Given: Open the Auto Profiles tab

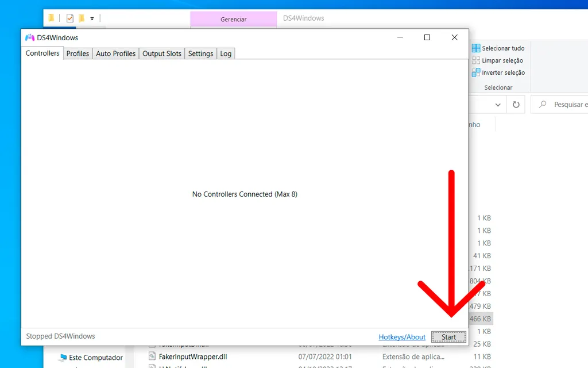Looking at the screenshot, I should (x=115, y=53).
